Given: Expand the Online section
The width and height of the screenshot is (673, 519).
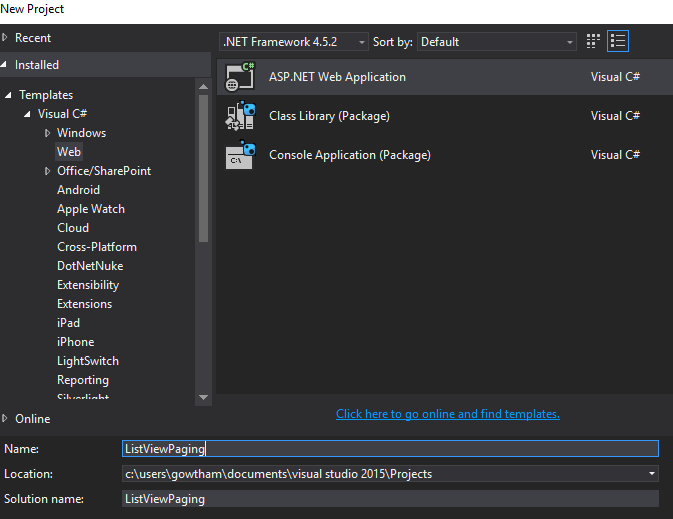Looking at the screenshot, I should click(6, 419).
